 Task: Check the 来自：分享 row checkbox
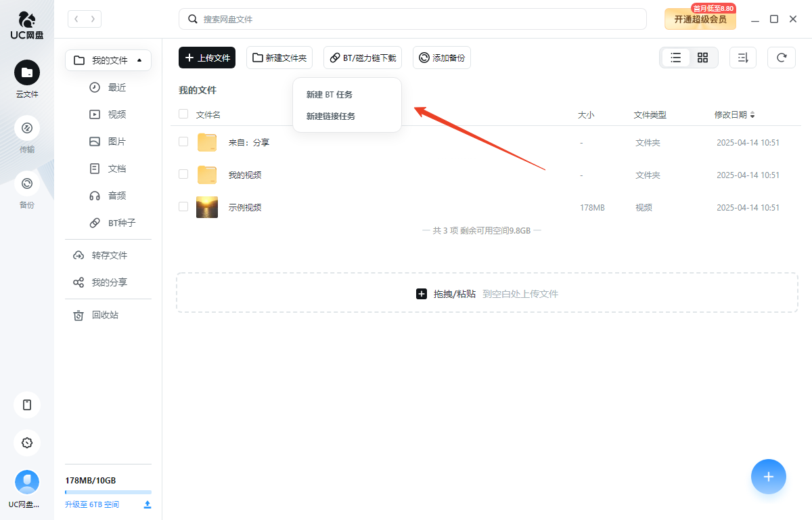click(x=183, y=142)
